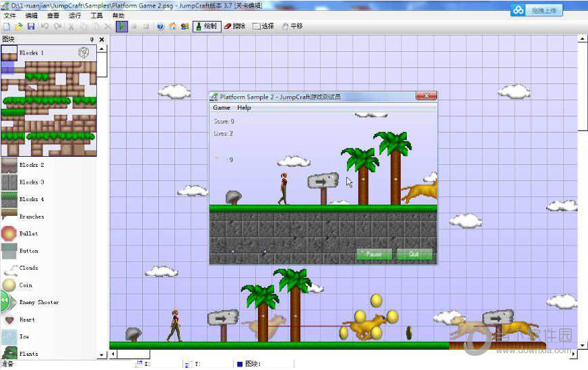This screenshot has height=370, width=588.
Task: Select the Enemy Shooter tile group
Action: coord(48,302)
